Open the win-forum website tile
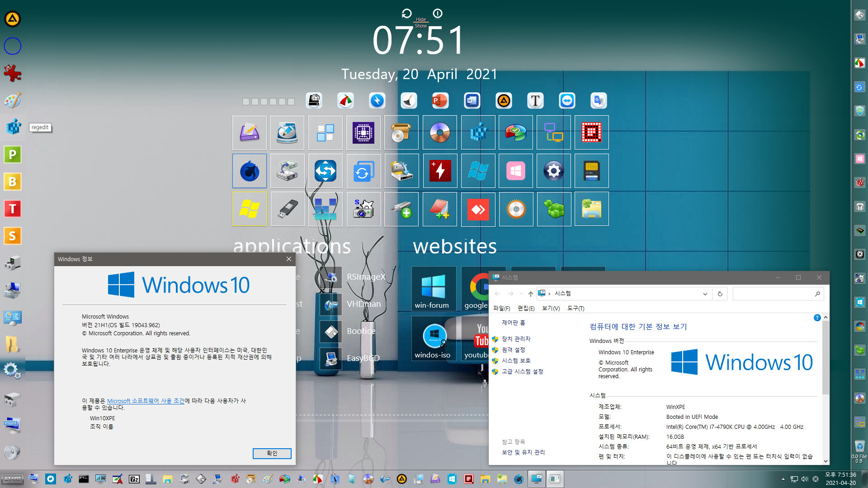This screenshot has width=868, height=488. tap(433, 289)
